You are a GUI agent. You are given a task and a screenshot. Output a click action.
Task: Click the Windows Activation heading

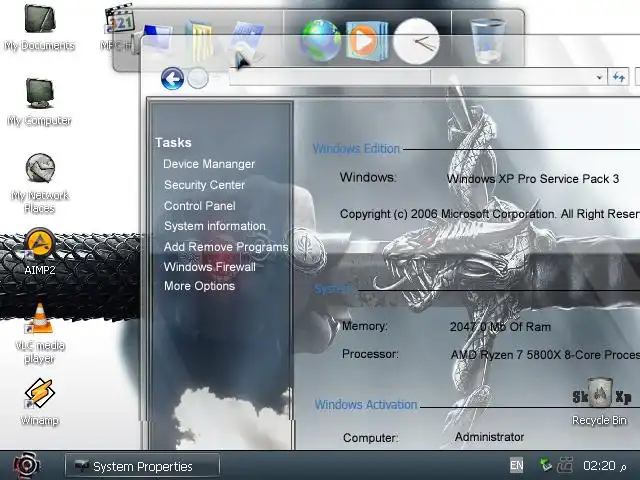tap(366, 404)
